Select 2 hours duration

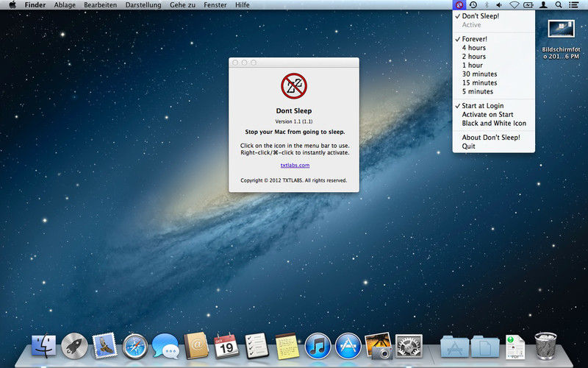point(493,57)
